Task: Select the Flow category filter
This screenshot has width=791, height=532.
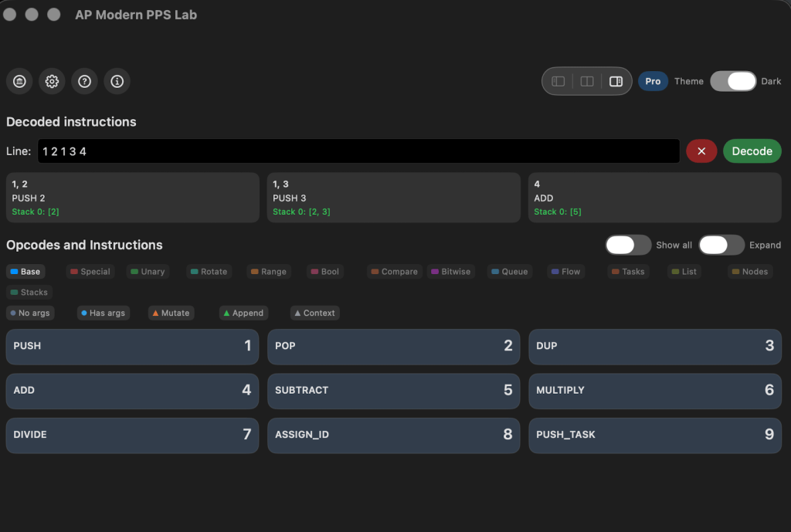Action: pyautogui.click(x=566, y=271)
